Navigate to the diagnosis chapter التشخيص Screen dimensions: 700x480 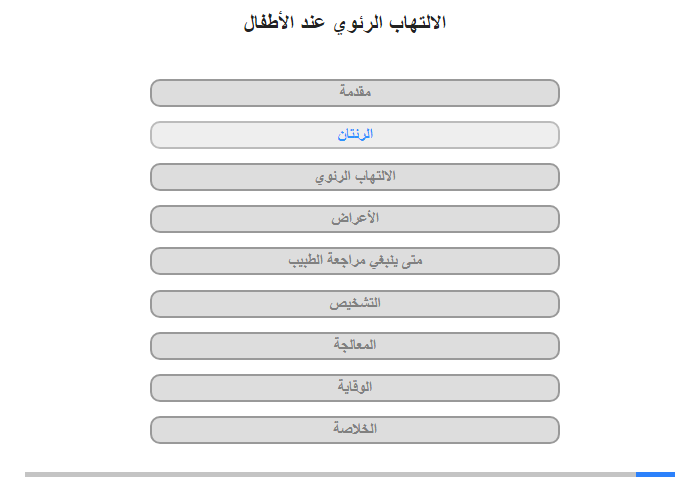(355, 304)
